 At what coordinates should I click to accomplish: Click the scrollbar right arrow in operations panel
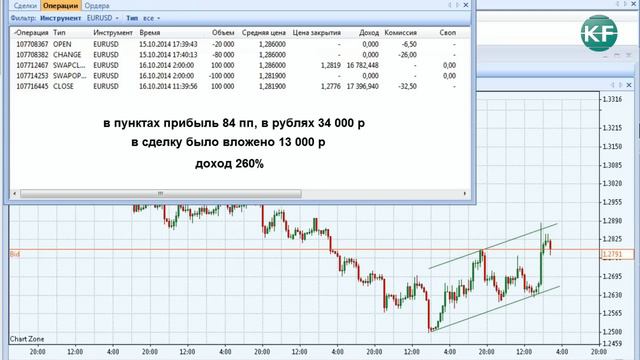[465, 193]
